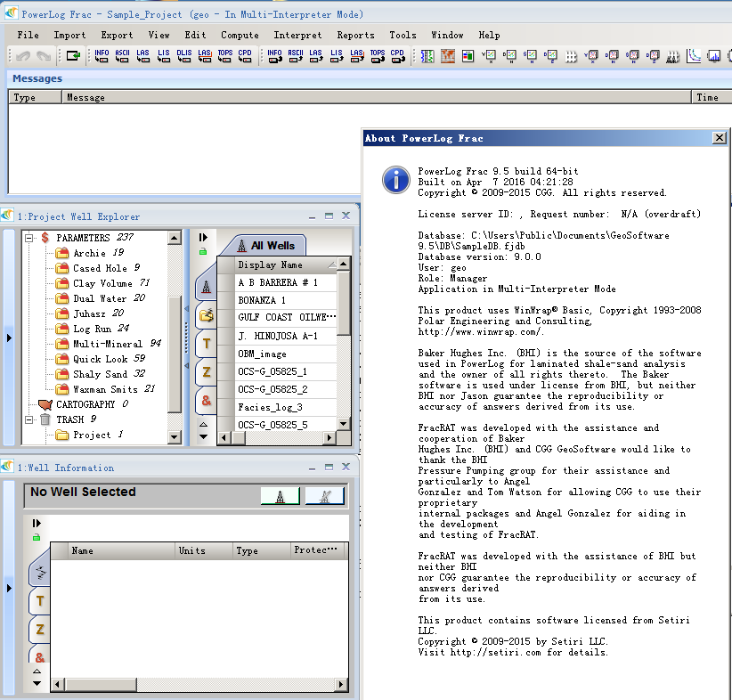Open the Interpret menu
This screenshot has height=700, width=732.
click(x=297, y=35)
